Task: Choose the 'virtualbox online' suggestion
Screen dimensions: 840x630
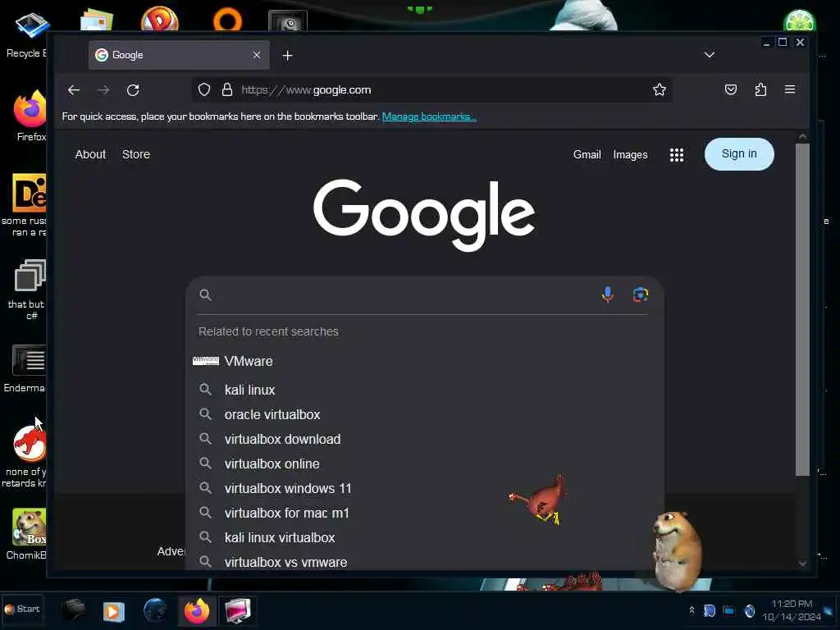Action: [x=424, y=463]
